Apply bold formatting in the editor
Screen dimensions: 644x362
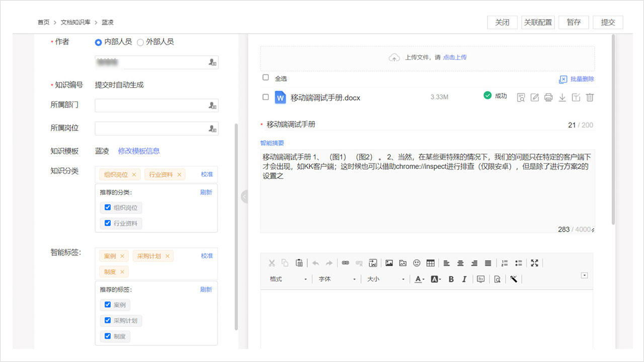click(451, 279)
